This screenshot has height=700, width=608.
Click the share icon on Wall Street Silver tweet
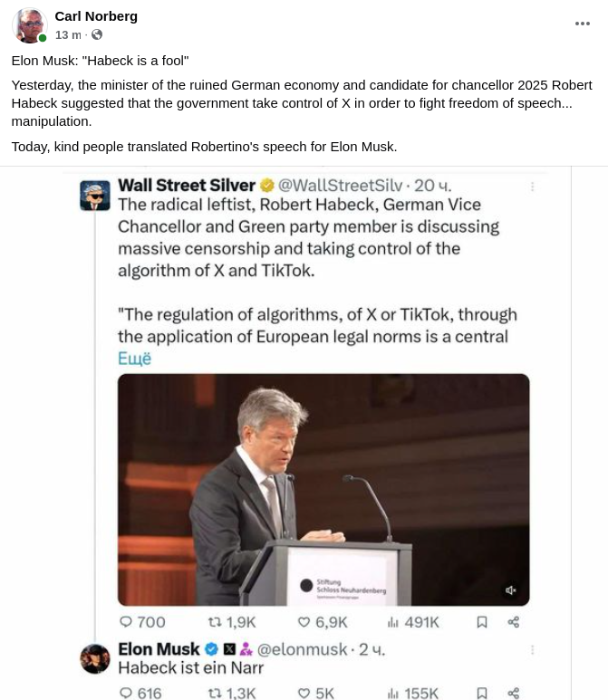pyautogui.click(x=514, y=622)
